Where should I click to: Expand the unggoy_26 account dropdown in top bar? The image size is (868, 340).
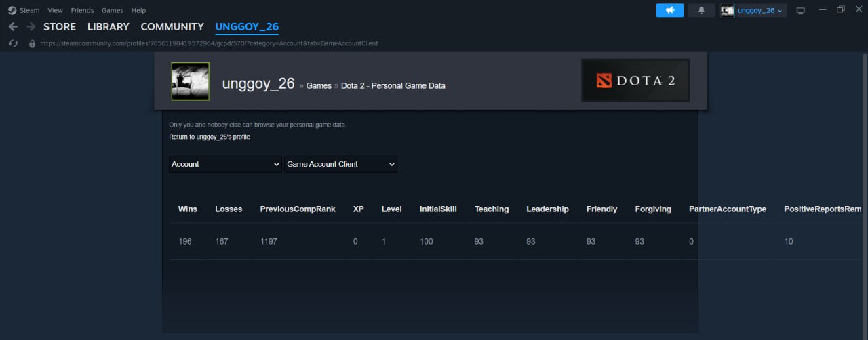point(760,10)
